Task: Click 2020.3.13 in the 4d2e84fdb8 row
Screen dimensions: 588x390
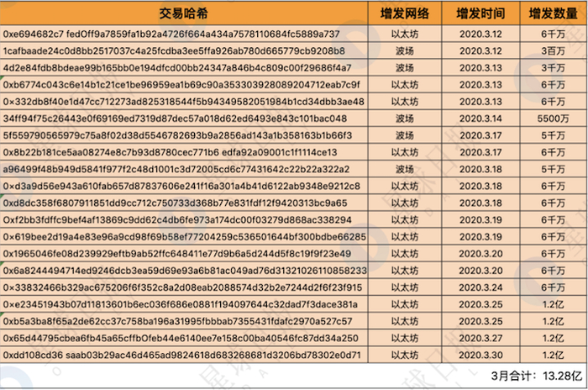Action: pos(480,68)
